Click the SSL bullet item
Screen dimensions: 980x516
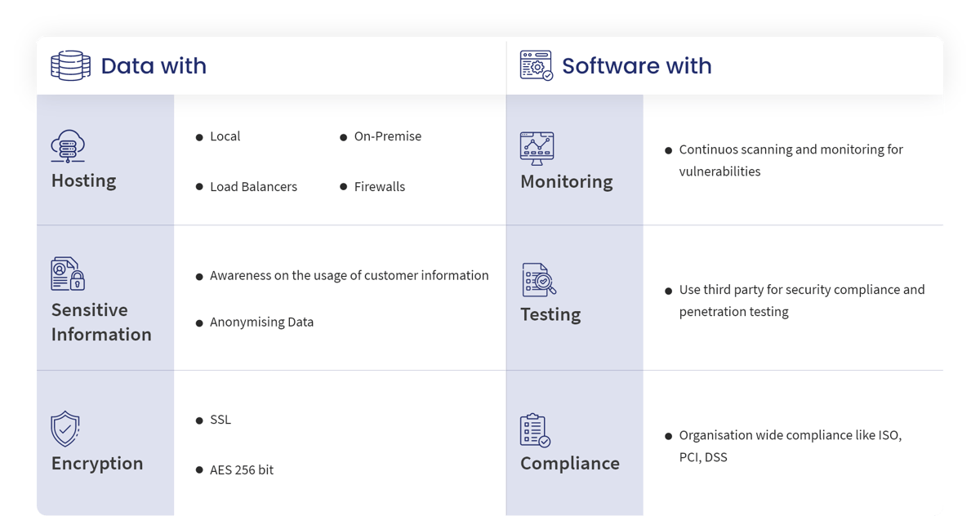tap(220, 420)
